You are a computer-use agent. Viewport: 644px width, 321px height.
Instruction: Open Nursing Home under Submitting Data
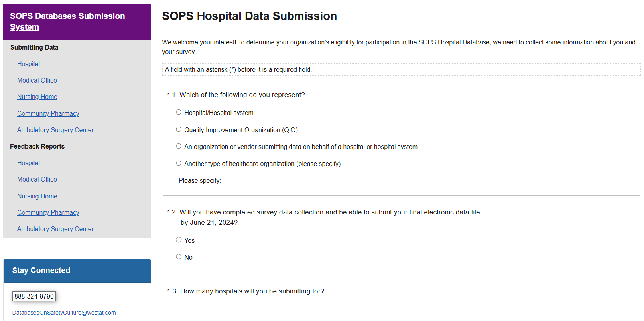coord(37,97)
